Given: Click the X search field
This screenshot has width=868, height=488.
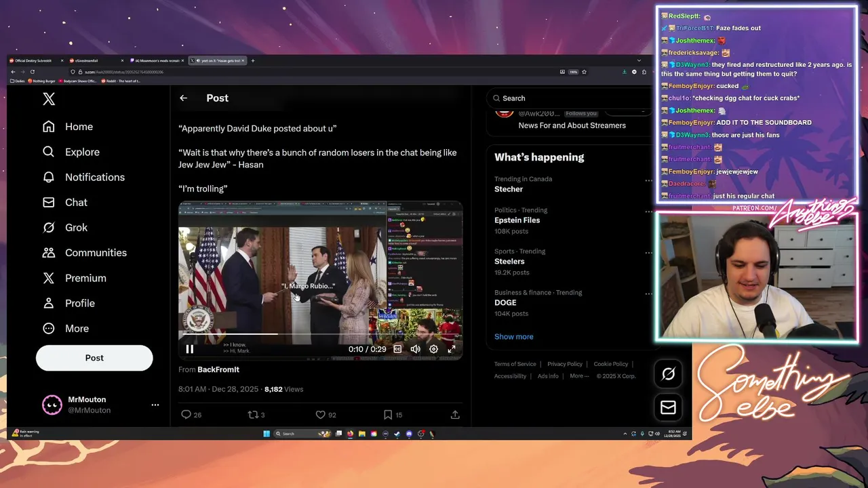Looking at the screenshot, I should pyautogui.click(x=570, y=98).
